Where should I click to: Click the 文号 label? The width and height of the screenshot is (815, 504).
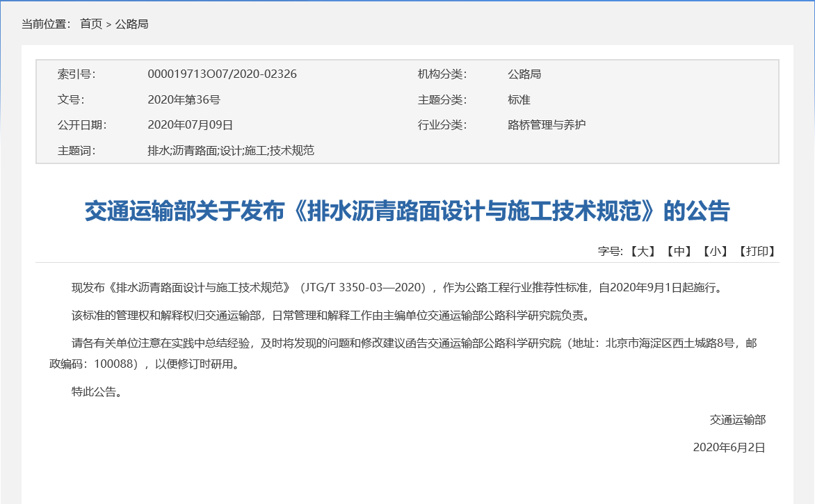click(x=71, y=99)
